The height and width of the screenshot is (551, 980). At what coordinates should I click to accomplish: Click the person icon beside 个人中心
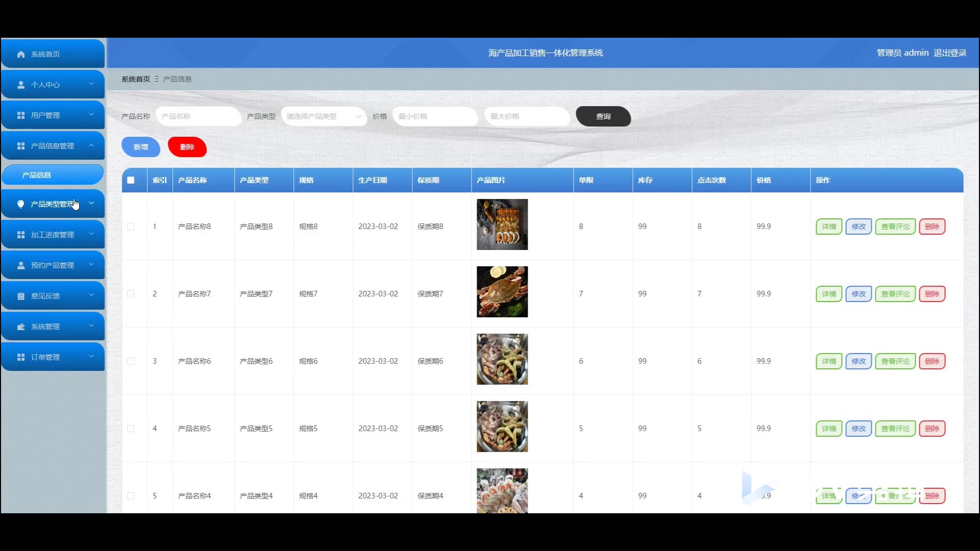coord(21,85)
